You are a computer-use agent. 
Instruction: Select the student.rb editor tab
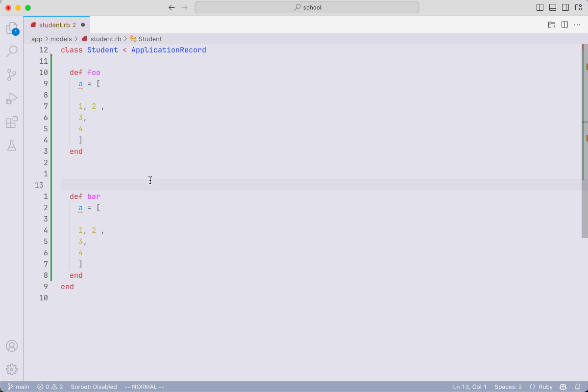pos(57,24)
